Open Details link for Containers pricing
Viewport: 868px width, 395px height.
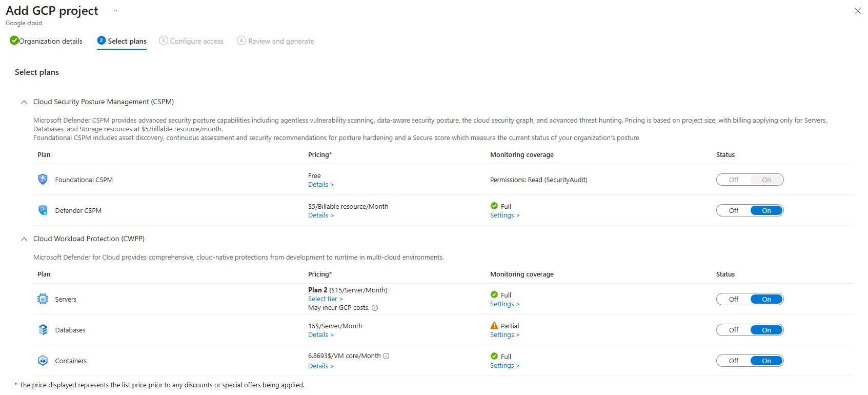(x=321, y=366)
